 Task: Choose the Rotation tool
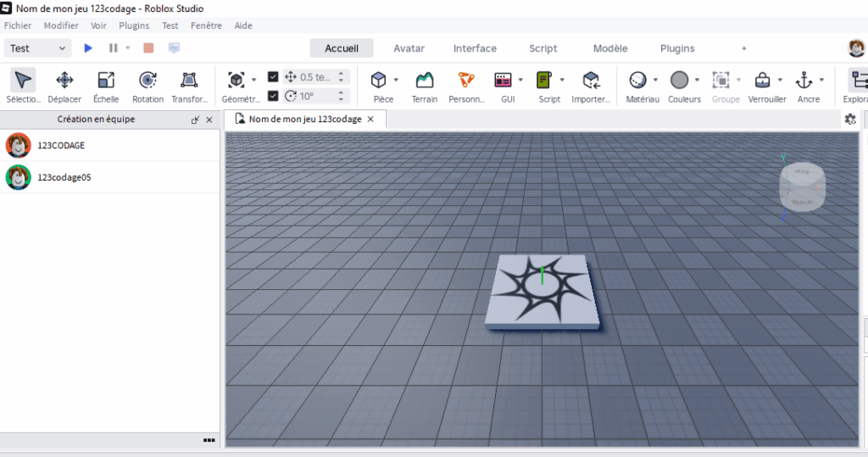pos(147,86)
